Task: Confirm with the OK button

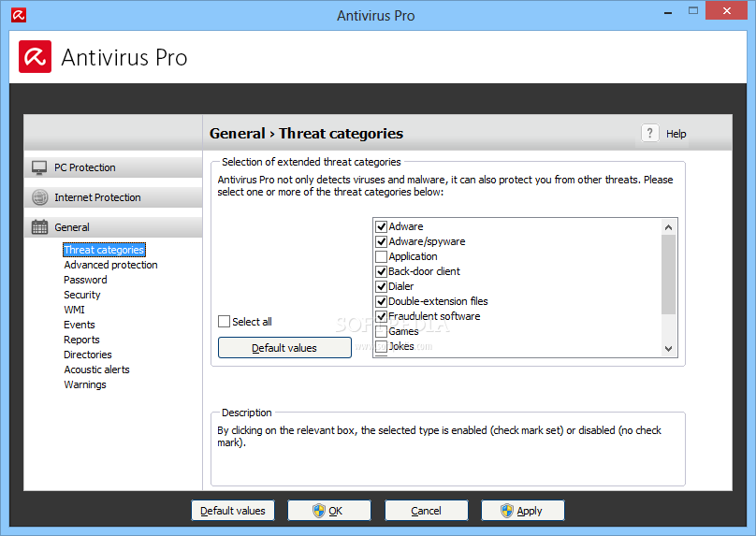Action: click(329, 511)
